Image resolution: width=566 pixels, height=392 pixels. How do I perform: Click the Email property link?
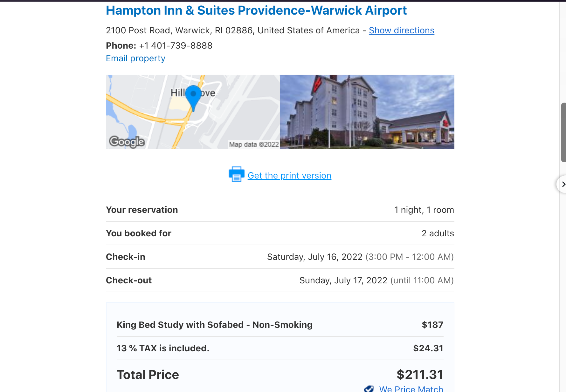click(135, 58)
